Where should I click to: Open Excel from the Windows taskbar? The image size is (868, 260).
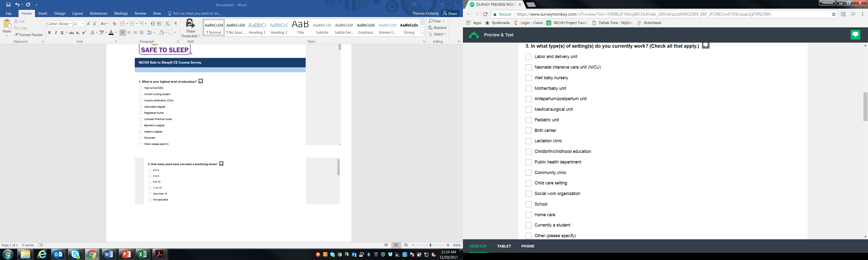(x=143, y=254)
